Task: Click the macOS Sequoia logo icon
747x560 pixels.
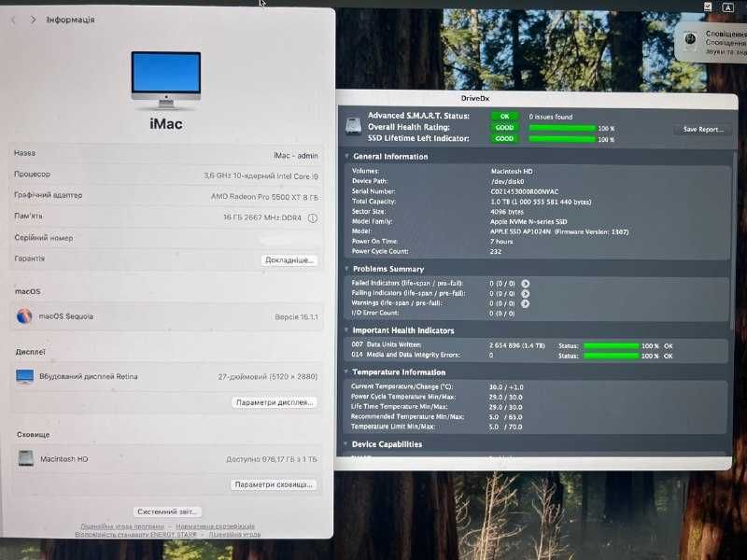Action: 24,315
